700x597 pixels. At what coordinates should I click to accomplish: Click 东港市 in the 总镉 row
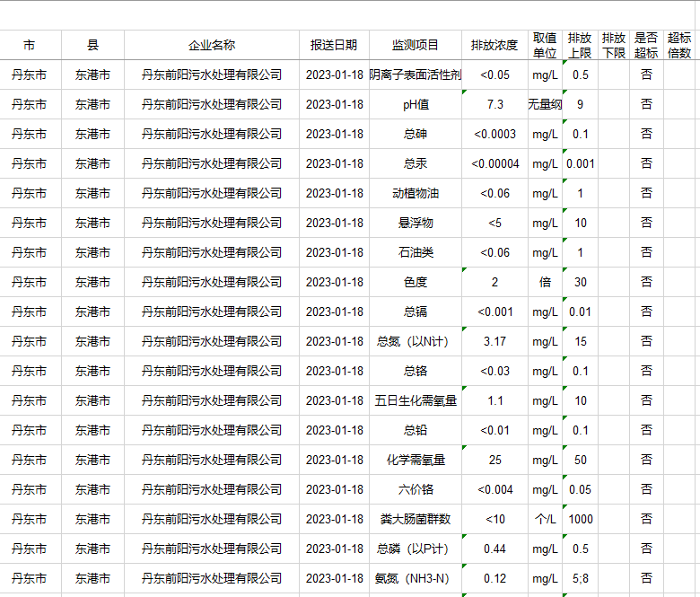pos(92,312)
